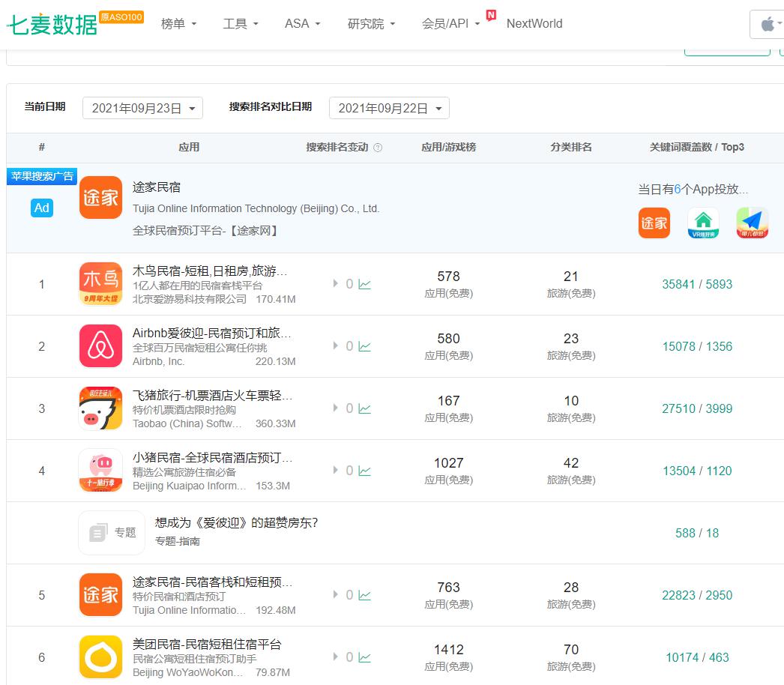
Task: Click the 七麦数据 logo
Action: (x=52, y=24)
